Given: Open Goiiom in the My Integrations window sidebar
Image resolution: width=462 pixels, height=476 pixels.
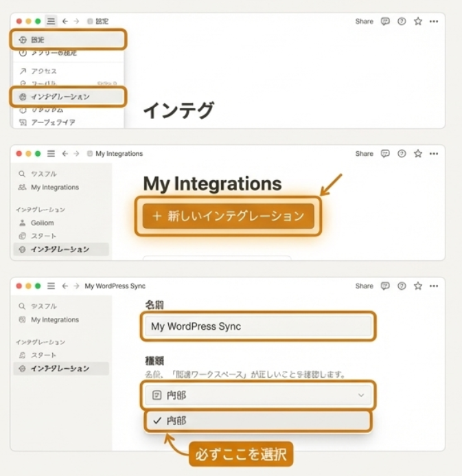Looking at the screenshot, I should click(41, 223).
